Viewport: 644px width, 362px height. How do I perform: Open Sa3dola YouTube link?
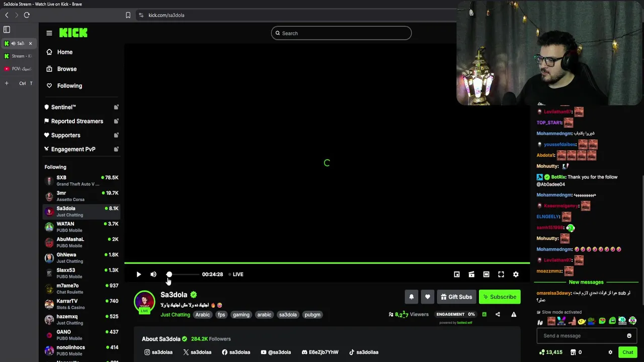(x=276, y=352)
